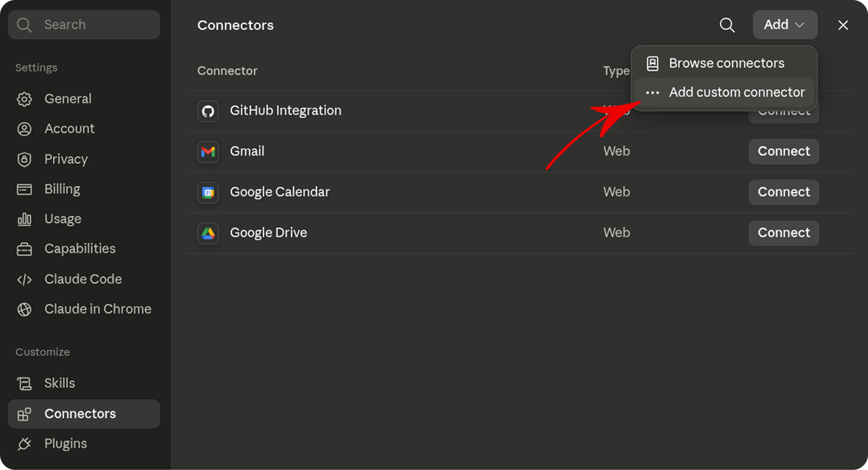Connect the Google Drive connector

[783, 233]
